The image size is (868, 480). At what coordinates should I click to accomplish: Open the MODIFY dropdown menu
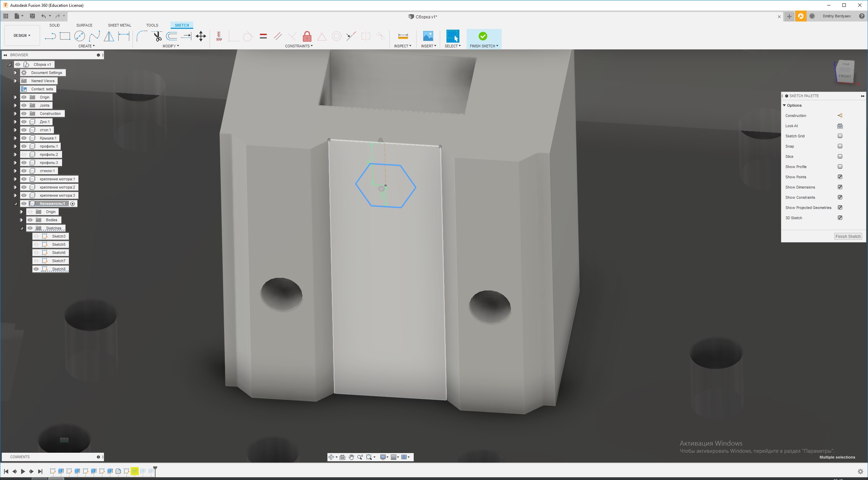171,46
